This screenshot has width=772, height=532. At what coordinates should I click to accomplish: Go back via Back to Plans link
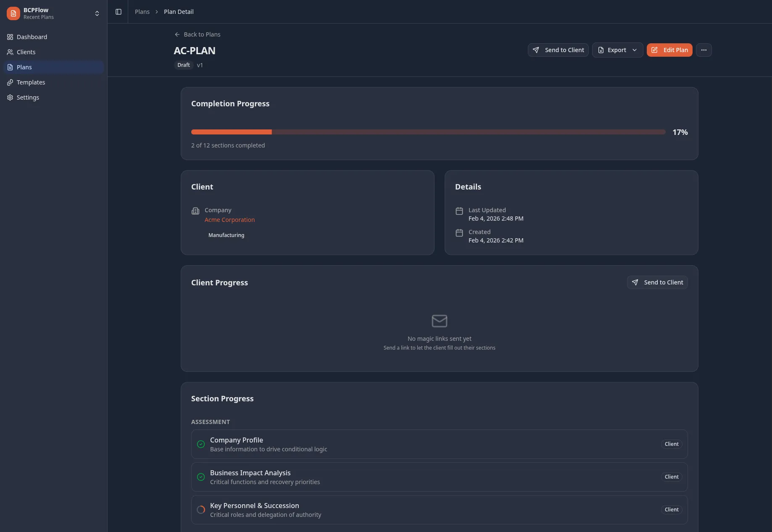(198, 34)
